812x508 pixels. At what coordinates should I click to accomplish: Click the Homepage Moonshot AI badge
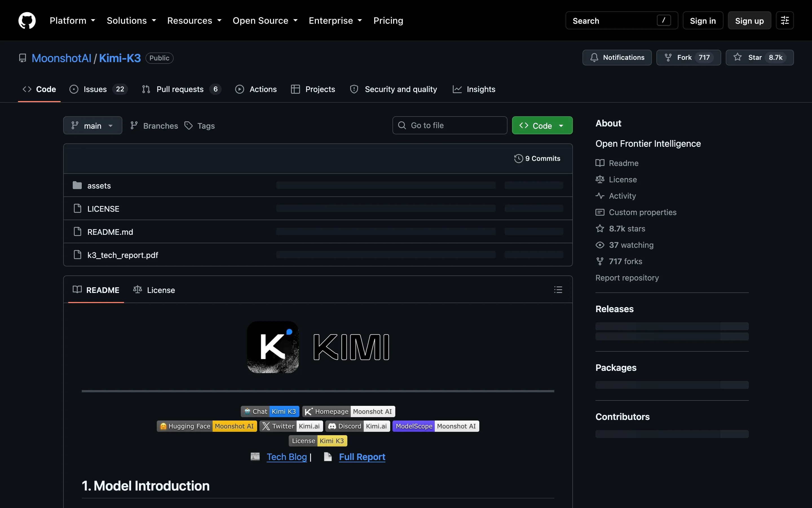[348, 411]
